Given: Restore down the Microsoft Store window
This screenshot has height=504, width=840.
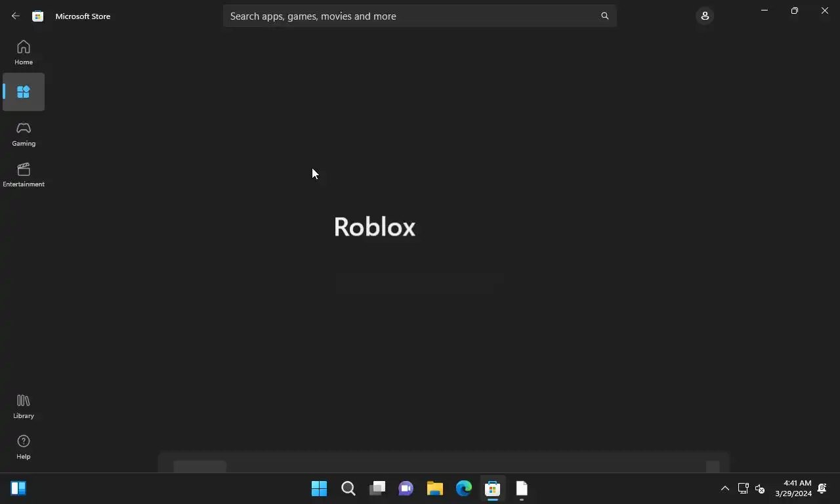Looking at the screenshot, I should (x=795, y=10).
